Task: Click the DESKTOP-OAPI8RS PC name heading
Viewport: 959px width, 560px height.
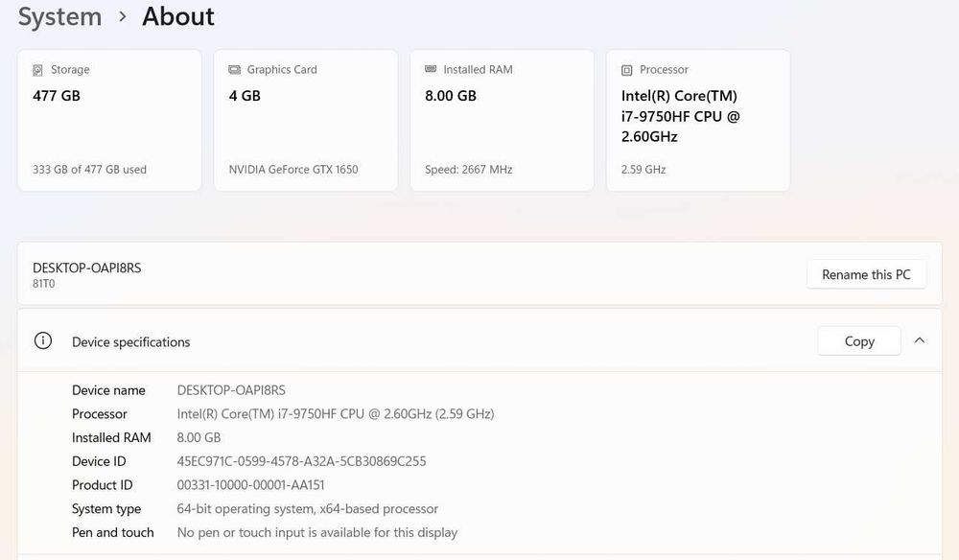Action: [x=86, y=268]
